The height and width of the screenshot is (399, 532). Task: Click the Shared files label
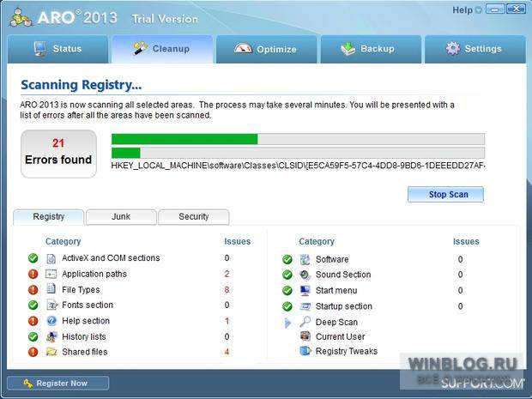[x=84, y=352]
